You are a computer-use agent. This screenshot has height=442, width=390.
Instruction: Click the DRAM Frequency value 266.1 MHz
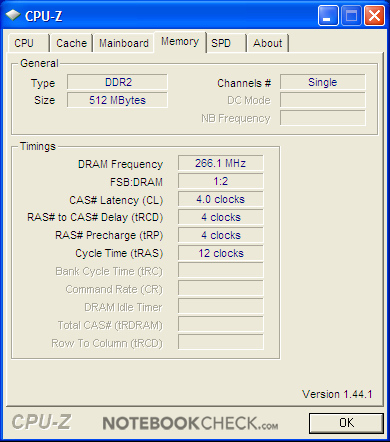point(221,163)
